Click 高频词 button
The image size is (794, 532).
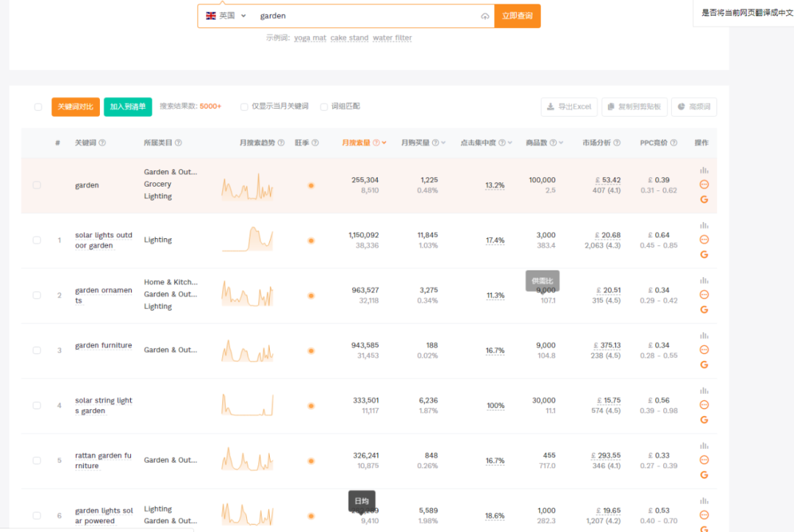694,107
